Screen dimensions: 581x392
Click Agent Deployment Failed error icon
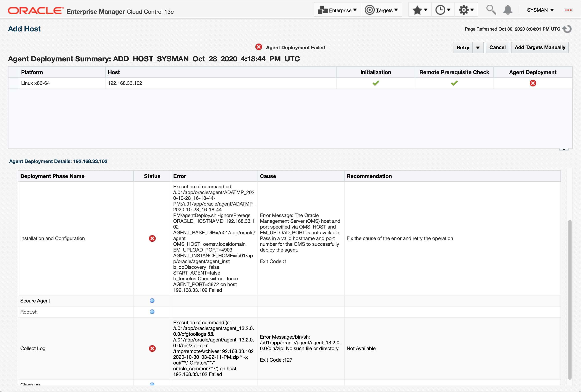pos(259,47)
